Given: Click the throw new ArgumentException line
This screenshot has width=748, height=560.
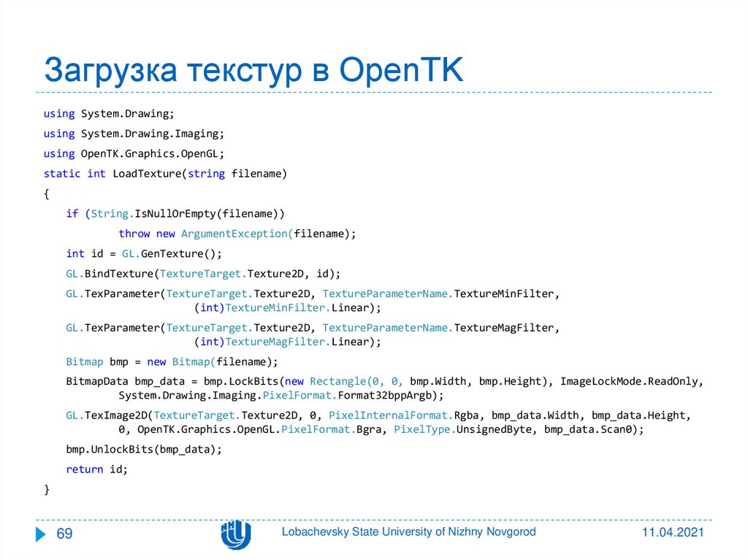Looking at the screenshot, I should 237,234.
